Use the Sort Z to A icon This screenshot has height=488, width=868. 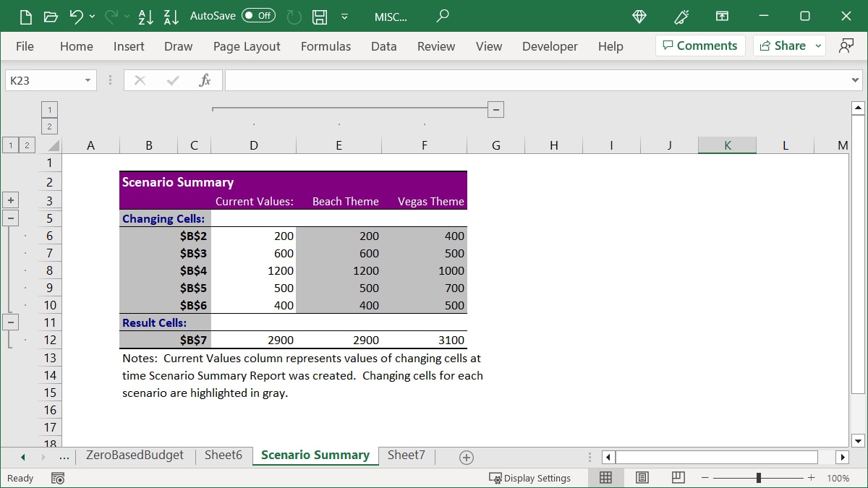coord(171,16)
